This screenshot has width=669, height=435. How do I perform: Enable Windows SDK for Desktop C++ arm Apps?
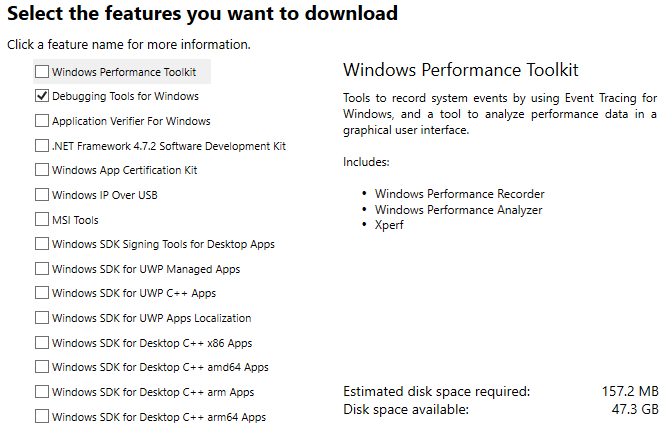coord(41,392)
